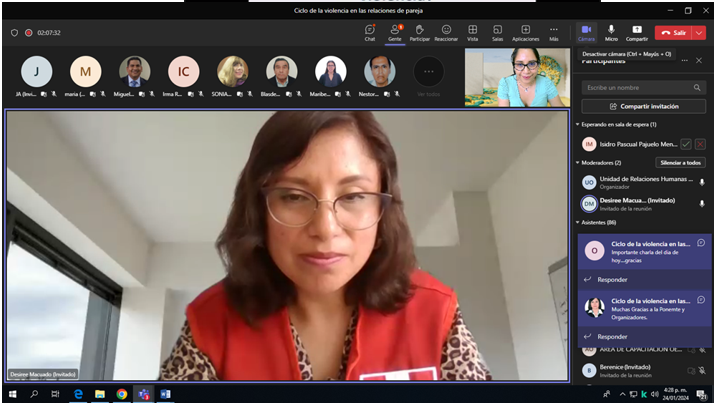Open File Explorer from taskbar
Image resolution: width=714 pixels, height=404 pixels.
100,394
